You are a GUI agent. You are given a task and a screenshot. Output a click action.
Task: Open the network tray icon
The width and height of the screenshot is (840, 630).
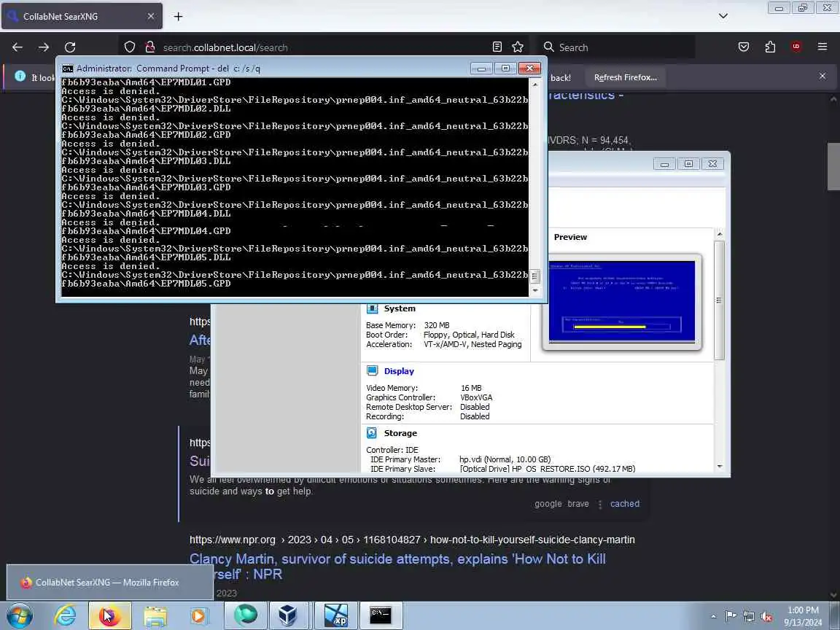[748, 616]
